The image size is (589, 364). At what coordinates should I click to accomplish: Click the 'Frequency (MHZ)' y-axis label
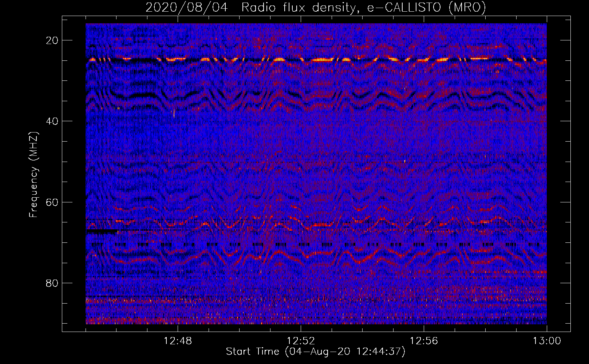(x=33, y=175)
